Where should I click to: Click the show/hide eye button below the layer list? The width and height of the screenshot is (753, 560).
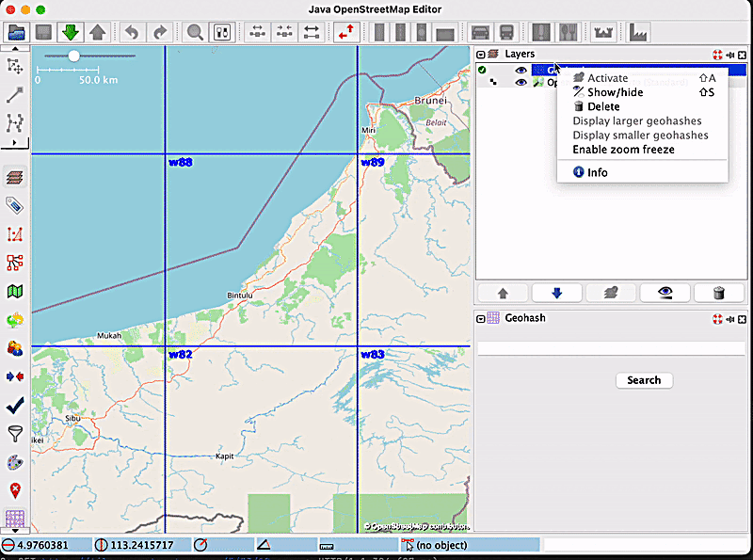665,293
